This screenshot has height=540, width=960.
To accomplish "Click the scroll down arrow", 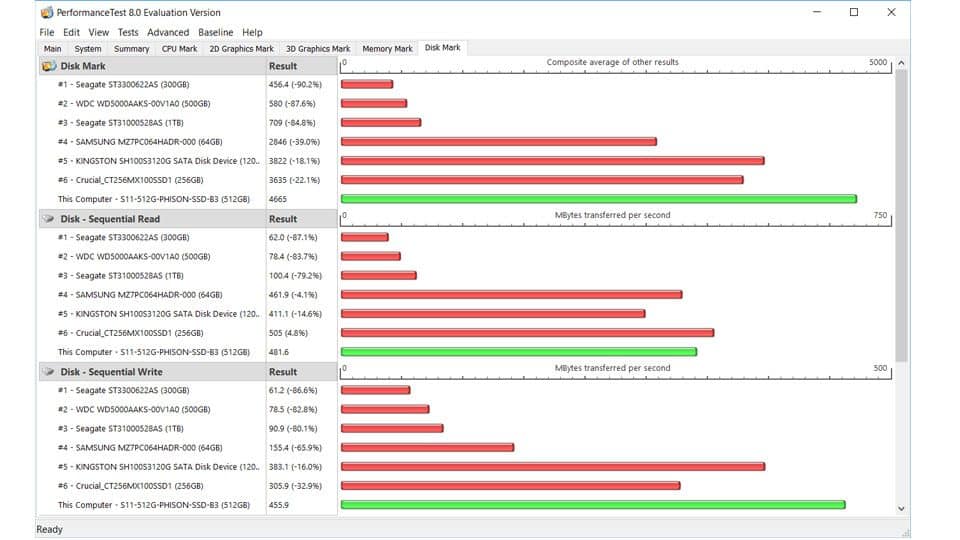I will pyautogui.click(x=901, y=508).
